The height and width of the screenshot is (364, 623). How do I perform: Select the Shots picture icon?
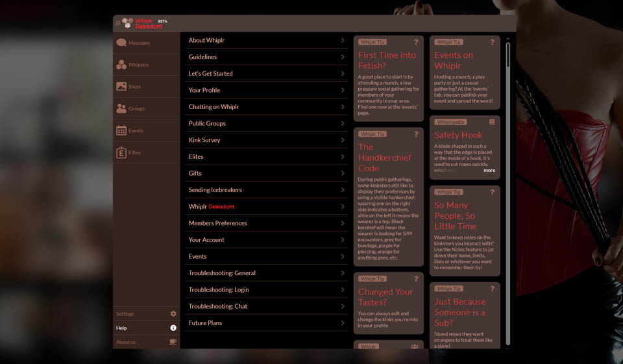pos(121,86)
